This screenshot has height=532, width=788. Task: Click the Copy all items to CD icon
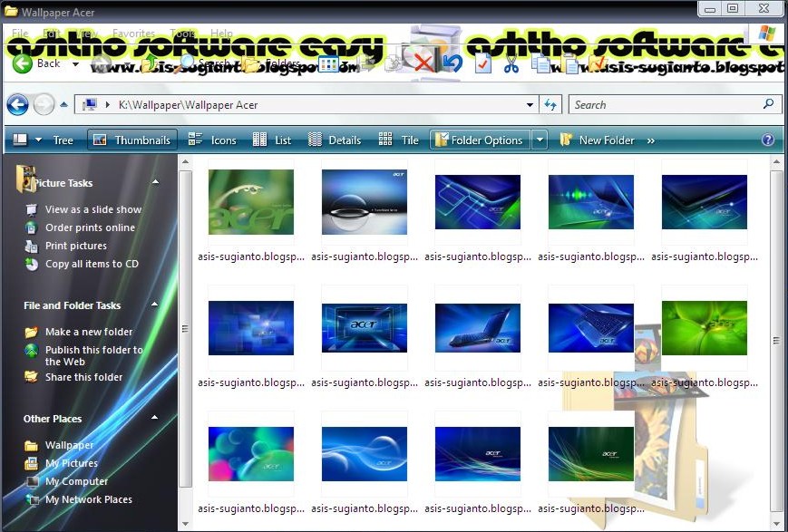[x=31, y=264]
